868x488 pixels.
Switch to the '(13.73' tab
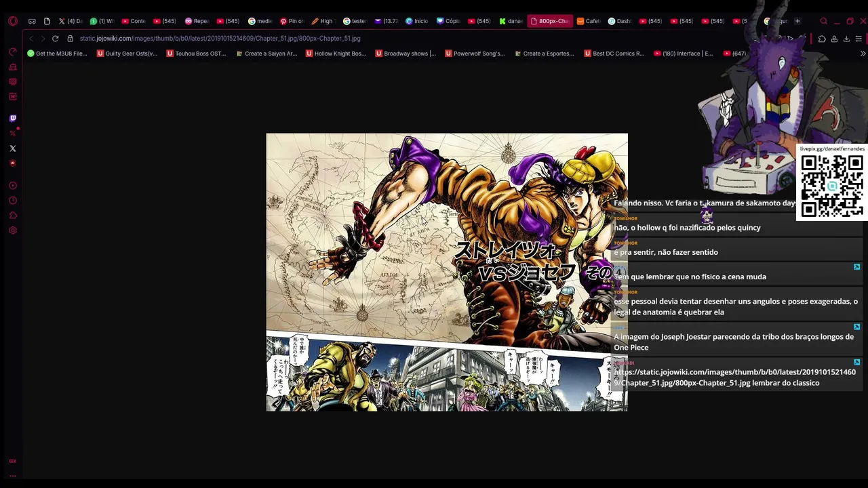tap(386, 21)
